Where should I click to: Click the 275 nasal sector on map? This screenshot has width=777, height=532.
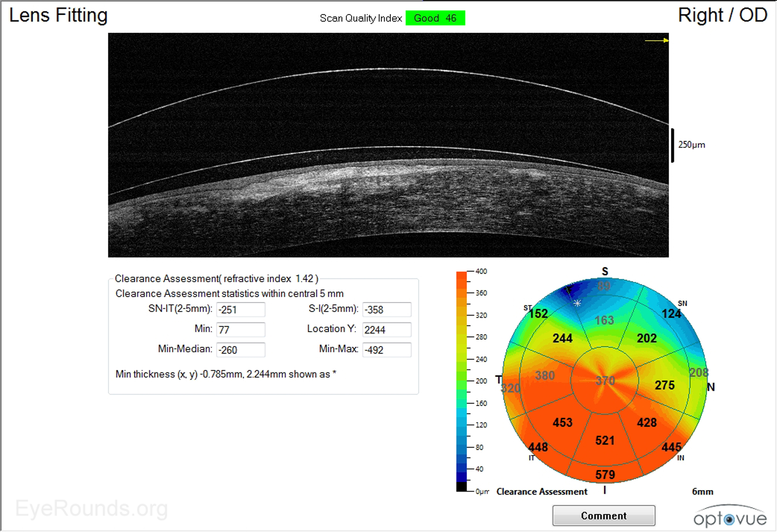[x=664, y=385]
